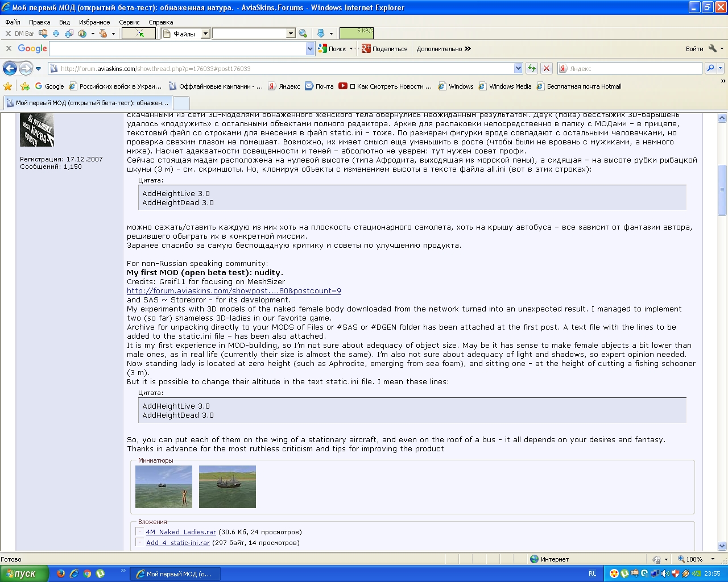The image size is (728, 582).
Task: Open the Бесплатная почта Hotmail bookmark
Action: coord(578,86)
